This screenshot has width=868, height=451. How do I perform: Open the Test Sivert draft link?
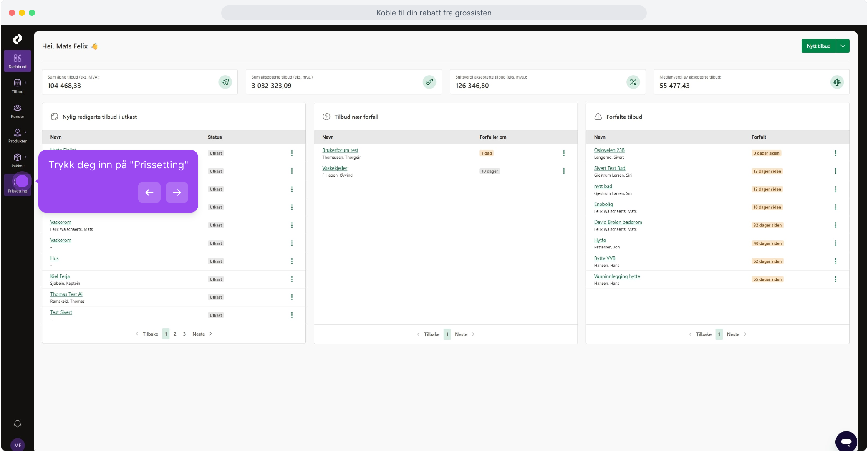(x=61, y=312)
